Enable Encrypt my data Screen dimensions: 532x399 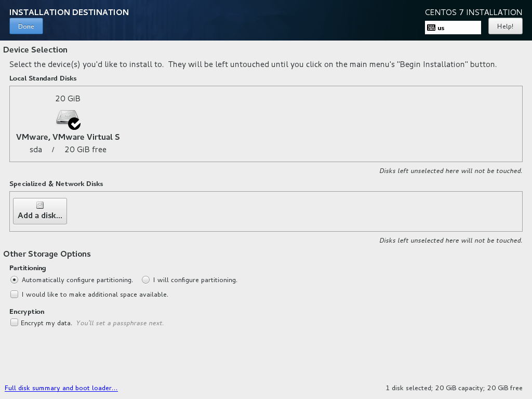14,322
